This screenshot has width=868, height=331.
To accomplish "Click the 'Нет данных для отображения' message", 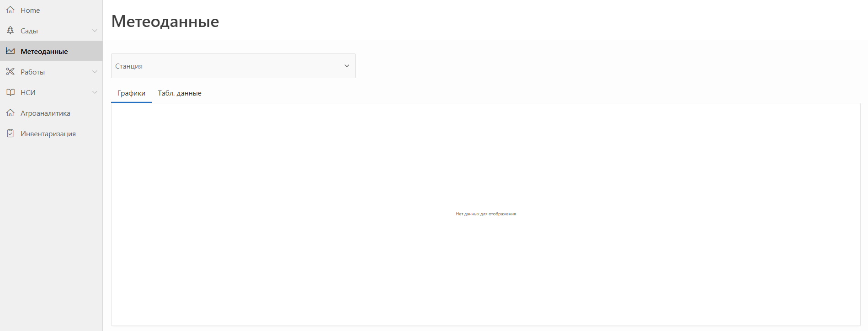I will point(486,214).
